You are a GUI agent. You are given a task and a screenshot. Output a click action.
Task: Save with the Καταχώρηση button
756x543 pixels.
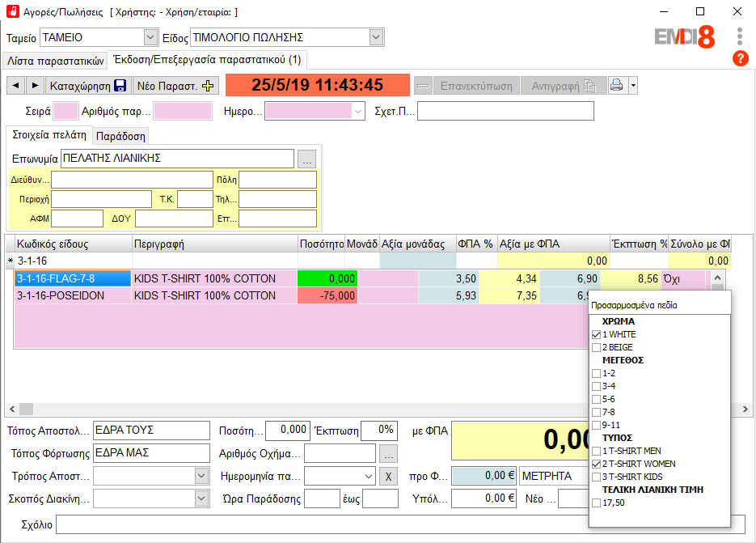88,86
